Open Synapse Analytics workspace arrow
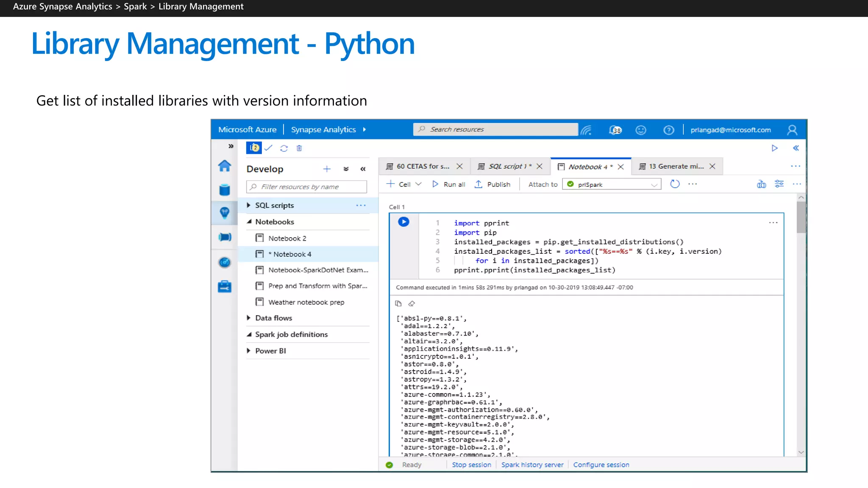 364,130
